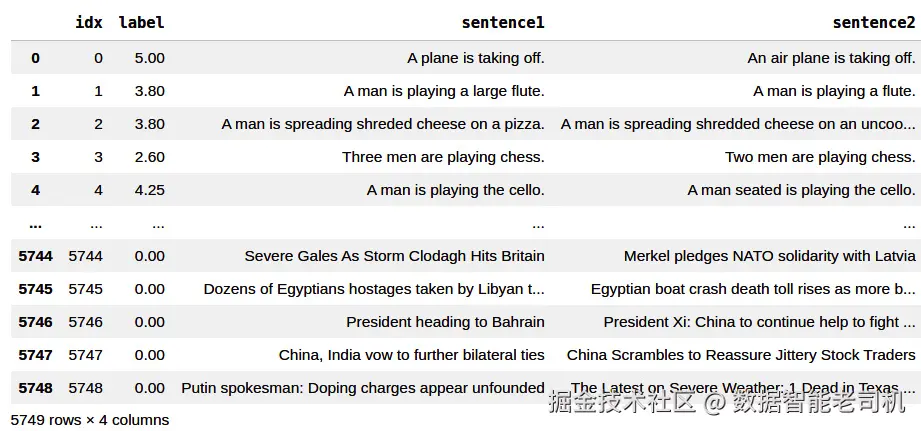Click 'President heading to Bahrain' cell

pos(445,322)
